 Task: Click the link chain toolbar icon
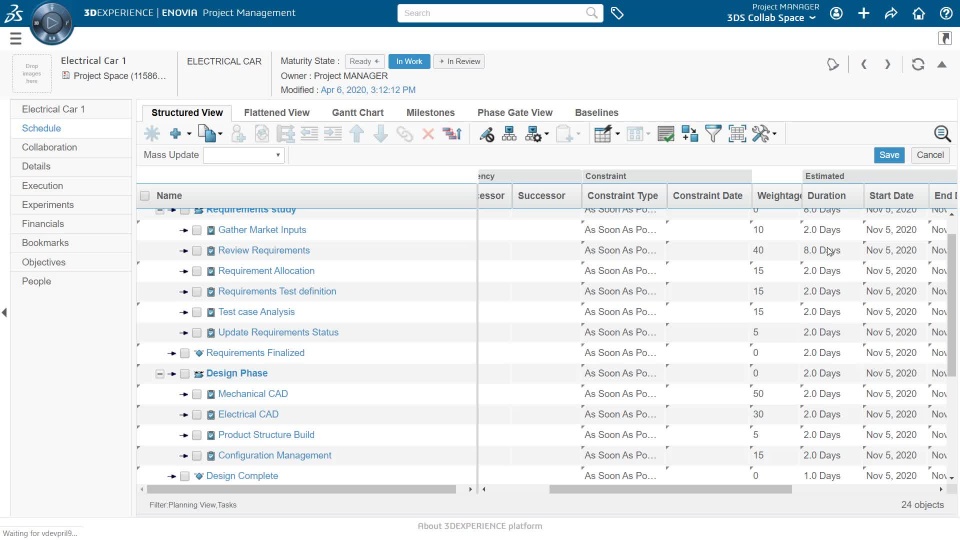(x=404, y=133)
